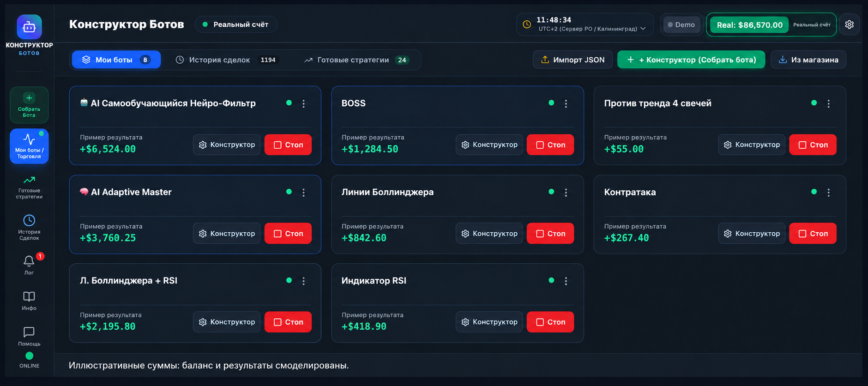Expand the timezone UTC+2 dropdown
The image size is (868, 386).
click(x=592, y=29)
